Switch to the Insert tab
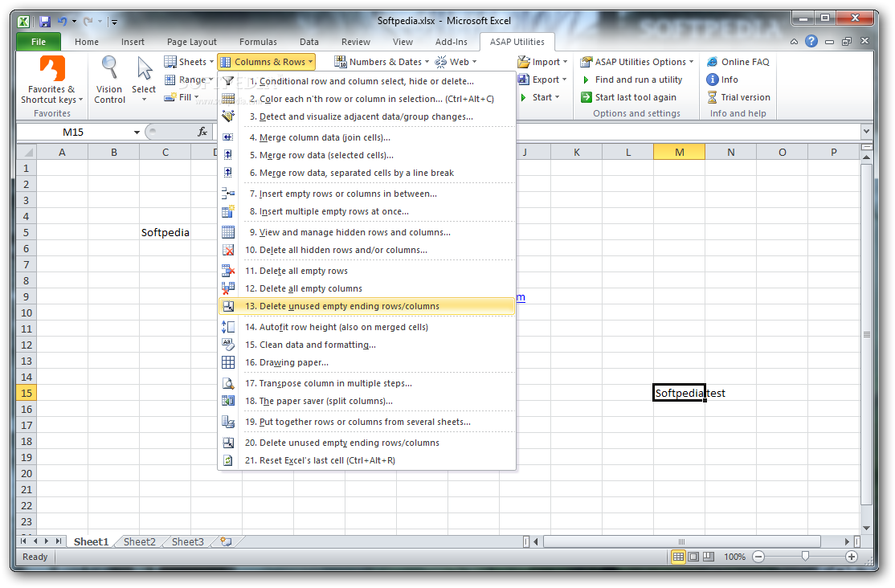Viewport: 895px width, 588px height. tap(133, 42)
